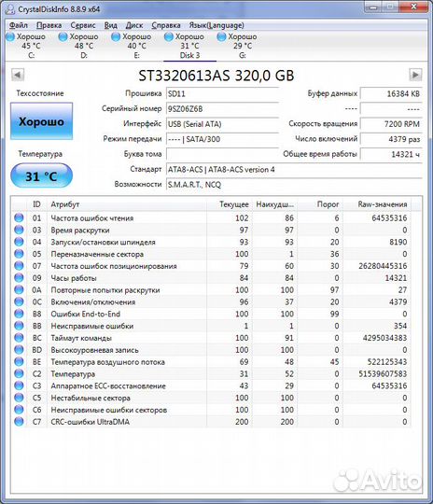The image size is (433, 504).
Task: Click the Атрибут column header
Action: tap(127, 204)
